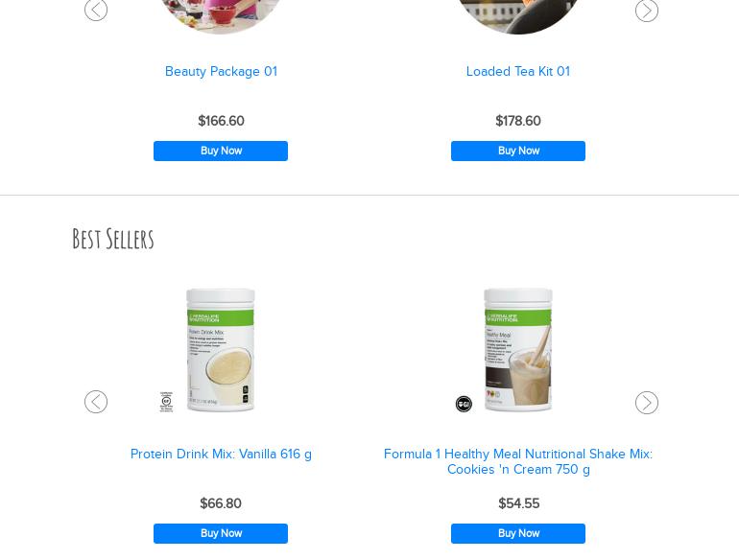Advance Best Sellers carousel to next slide
Screen dimensions: 739x560
click(646, 403)
